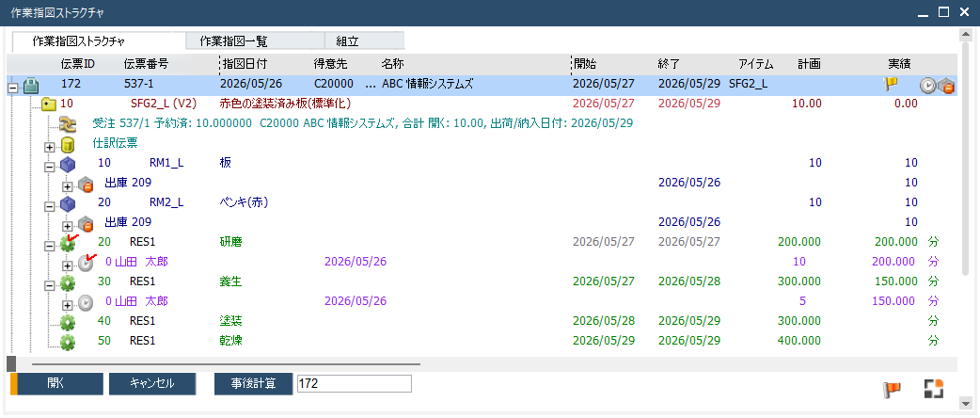Click the yellow flag icon in row 537-1

[891, 84]
